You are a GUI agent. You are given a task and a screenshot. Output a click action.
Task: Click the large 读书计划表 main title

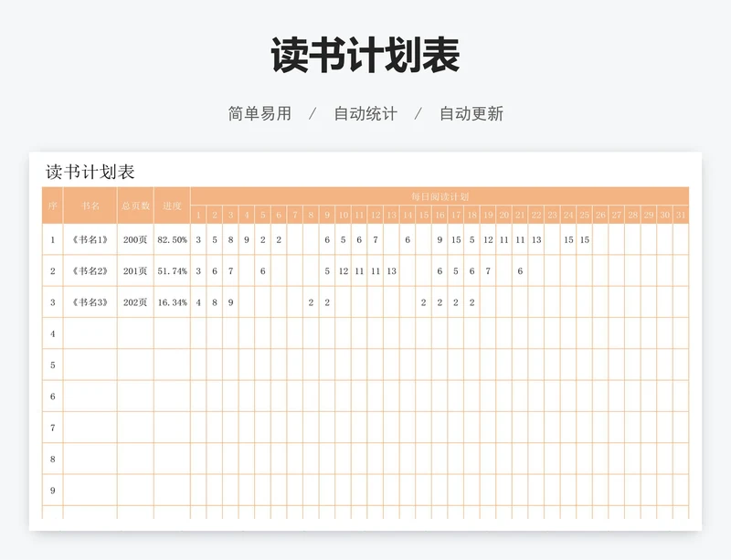pyautogui.click(x=365, y=57)
